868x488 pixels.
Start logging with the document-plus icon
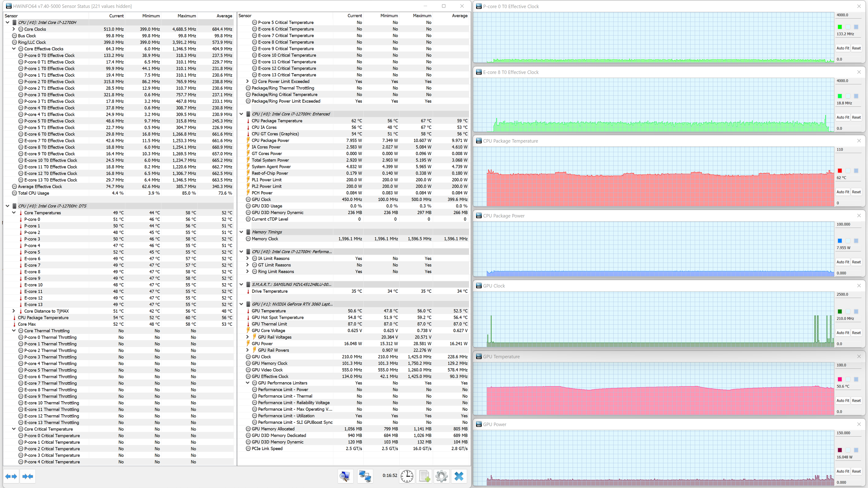tap(424, 476)
